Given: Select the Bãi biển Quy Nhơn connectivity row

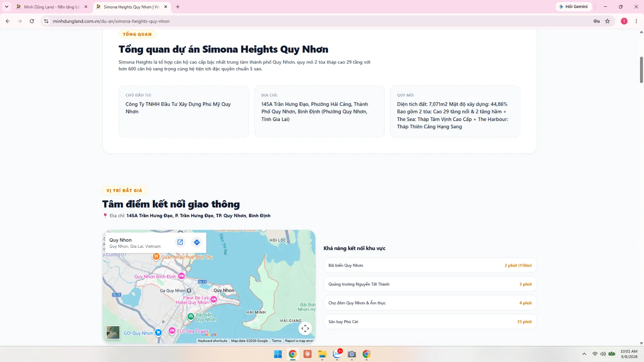Looking at the screenshot, I should 430,265.
